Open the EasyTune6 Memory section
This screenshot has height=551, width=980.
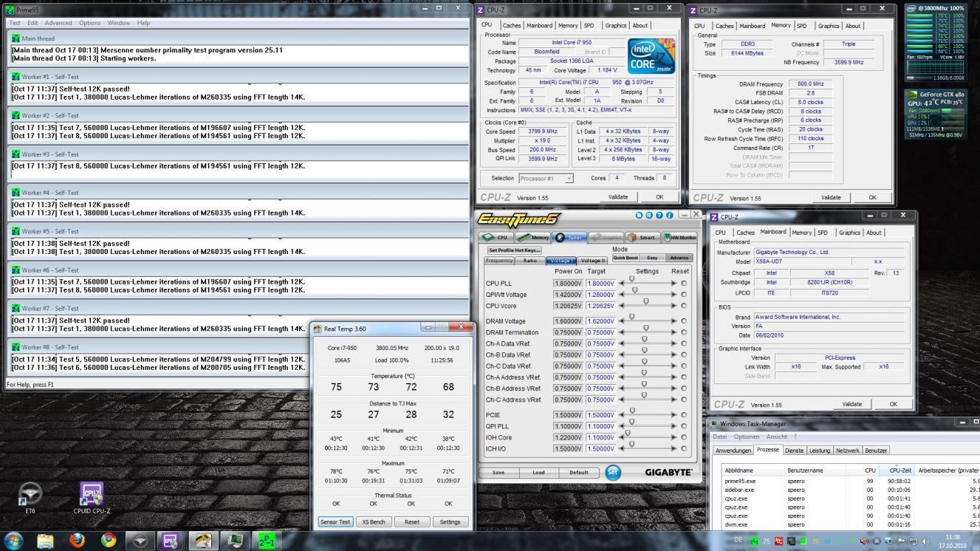[532, 237]
